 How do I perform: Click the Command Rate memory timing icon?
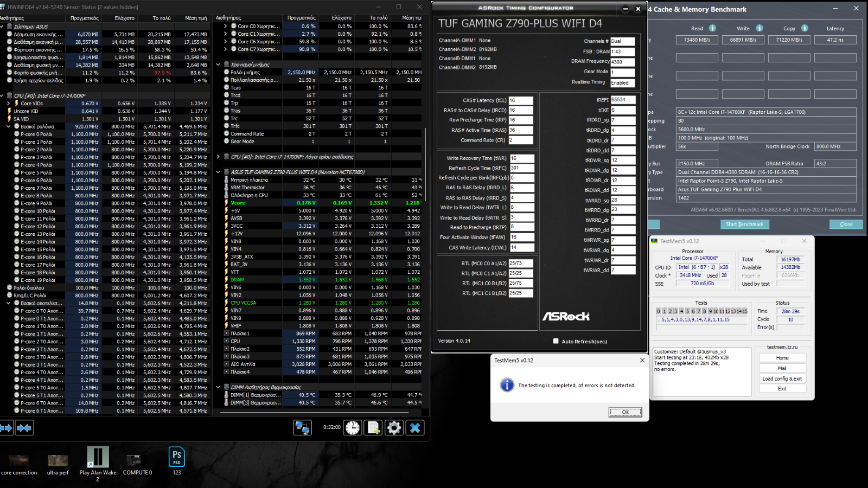(226, 133)
